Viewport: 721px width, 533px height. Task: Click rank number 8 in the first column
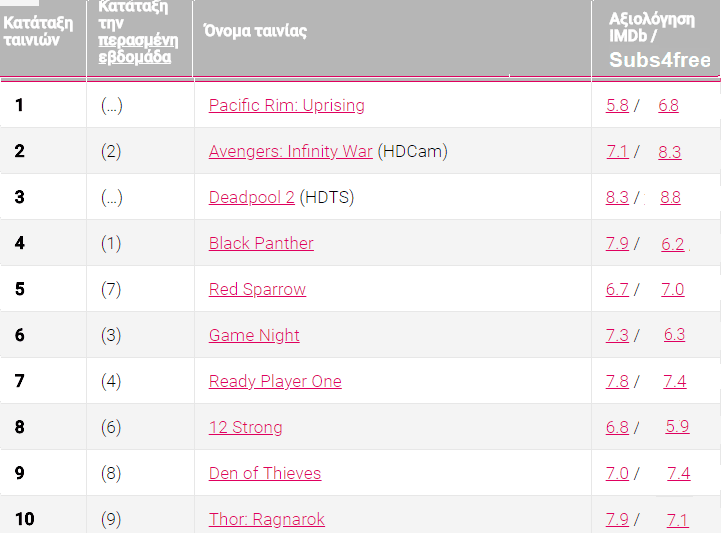pyautogui.click(x=19, y=427)
